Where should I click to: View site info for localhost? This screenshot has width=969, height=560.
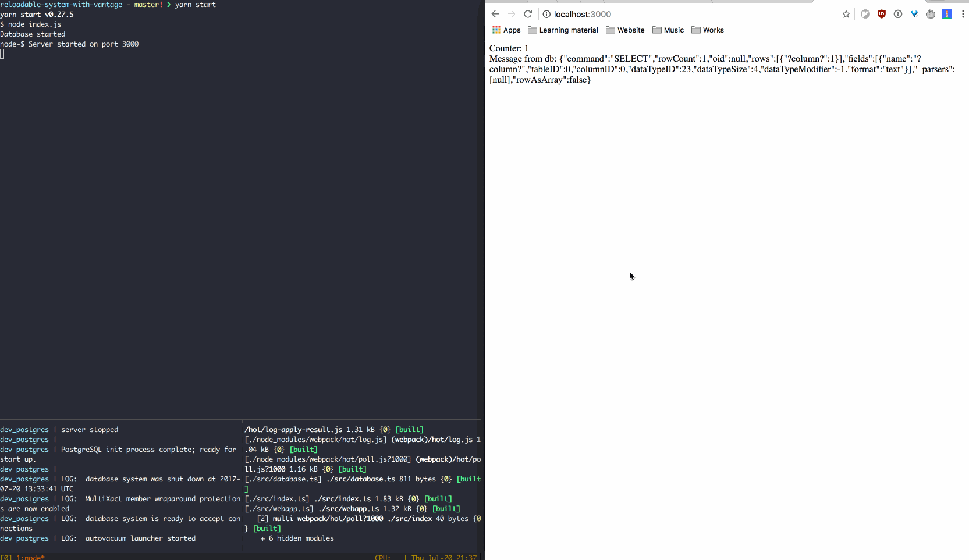(x=546, y=14)
